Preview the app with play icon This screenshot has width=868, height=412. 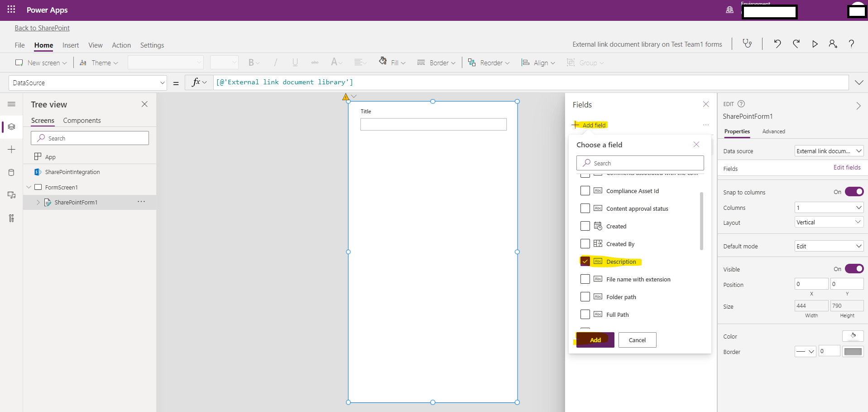pos(815,44)
